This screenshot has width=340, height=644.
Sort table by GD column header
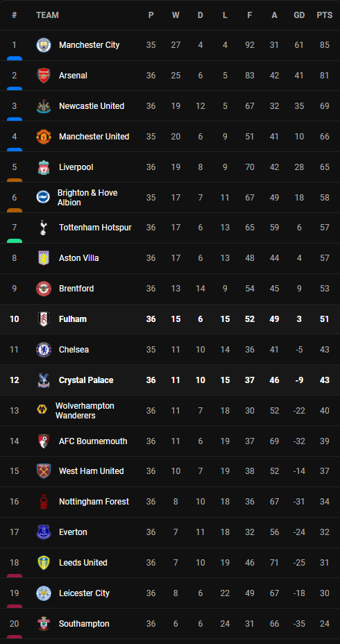coord(299,15)
